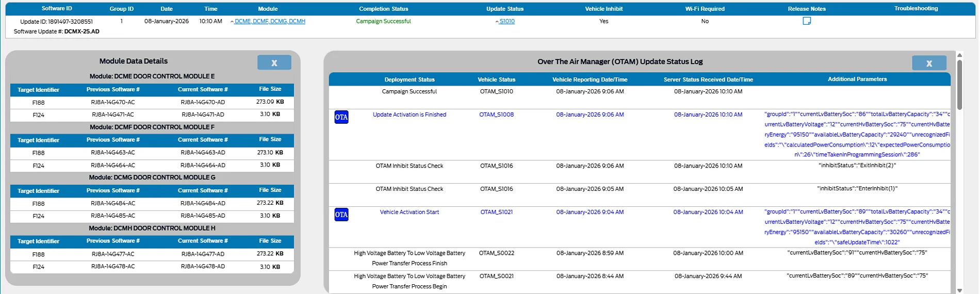Click OTA icon beside Vehicle Activation Start

click(x=341, y=215)
